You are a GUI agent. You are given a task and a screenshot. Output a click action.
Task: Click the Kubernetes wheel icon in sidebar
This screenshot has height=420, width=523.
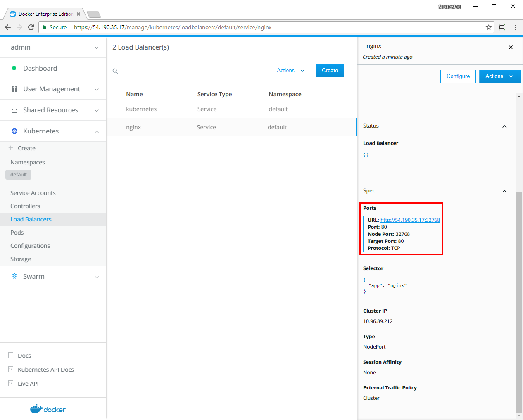[x=14, y=131]
